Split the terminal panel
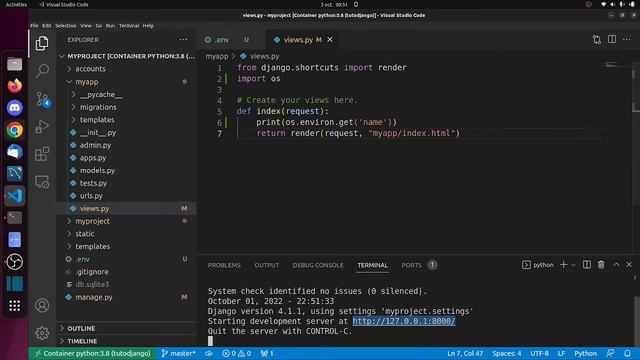The image size is (640, 360). tap(587, 265)
